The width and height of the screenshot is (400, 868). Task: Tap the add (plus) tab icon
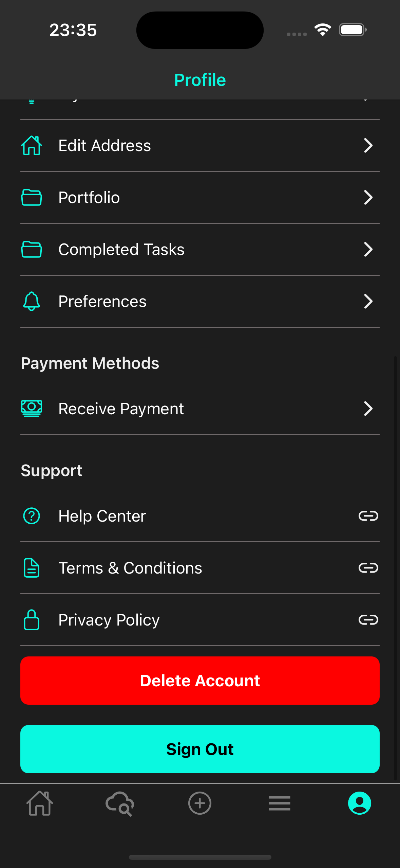[200, 803]
